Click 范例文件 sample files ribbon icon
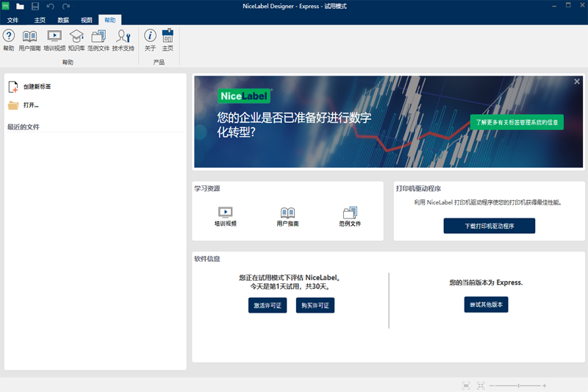Screen dimensions: 588x392 98,39
